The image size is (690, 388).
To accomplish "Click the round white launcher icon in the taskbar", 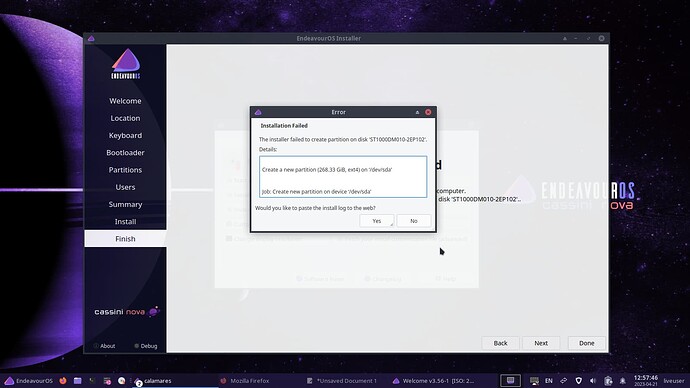I will click(x=121, y=381).
